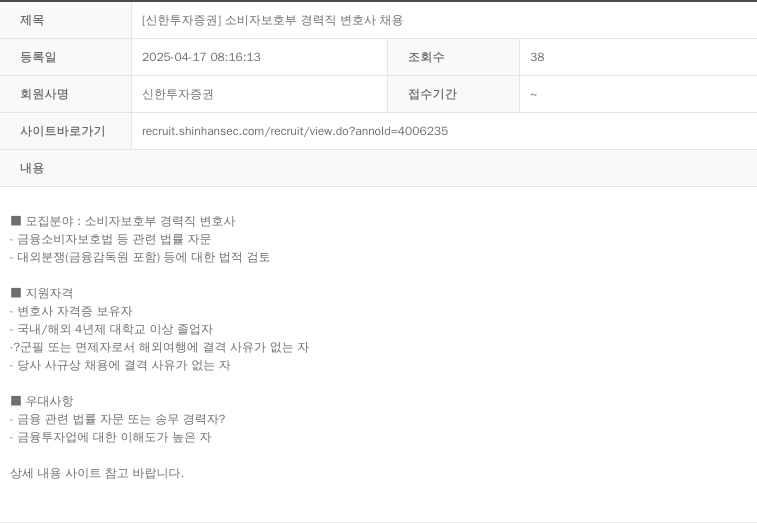
Task: Click the 접수기간 label cell
Action: click(453, 94)
